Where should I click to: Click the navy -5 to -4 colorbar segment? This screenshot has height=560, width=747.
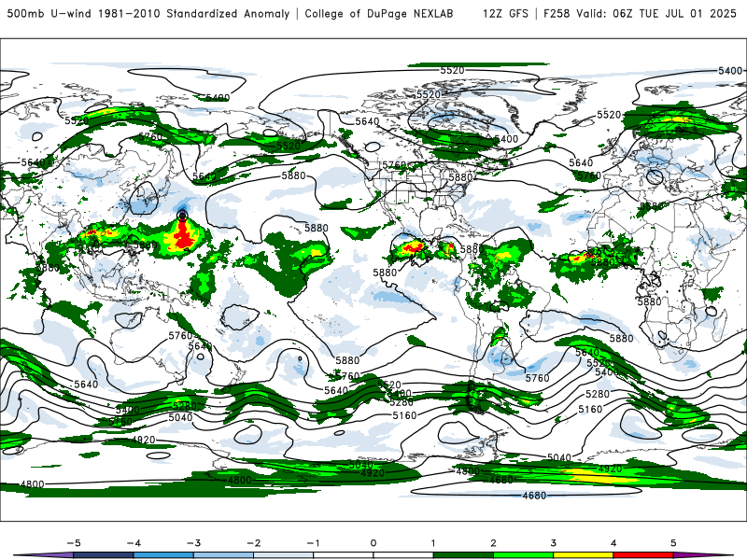[104, 555]
